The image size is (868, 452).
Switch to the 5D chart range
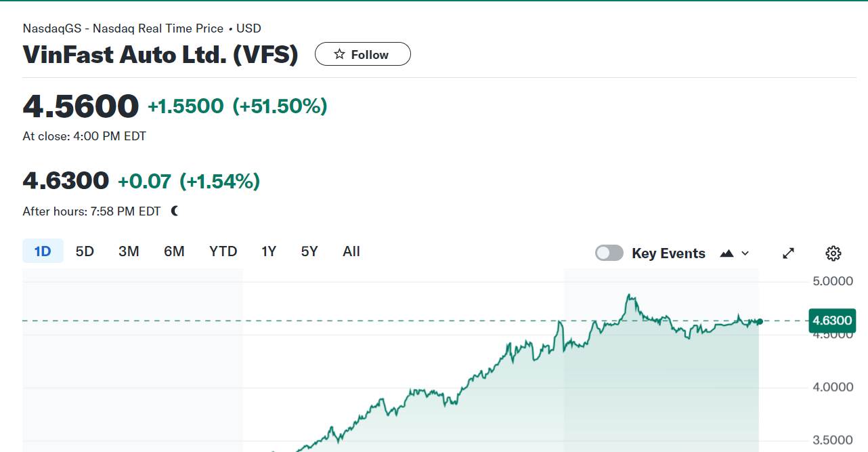[x=85, y=251]
